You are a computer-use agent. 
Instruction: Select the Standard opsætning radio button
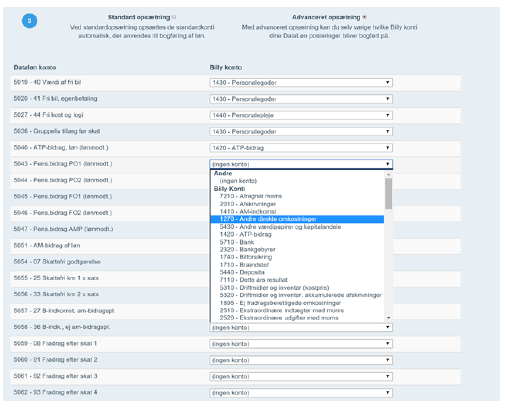coord(174,17)
